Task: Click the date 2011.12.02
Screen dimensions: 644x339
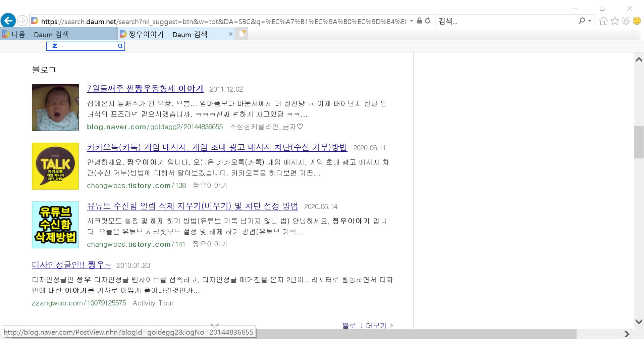Action: click(x=226, y=89)
